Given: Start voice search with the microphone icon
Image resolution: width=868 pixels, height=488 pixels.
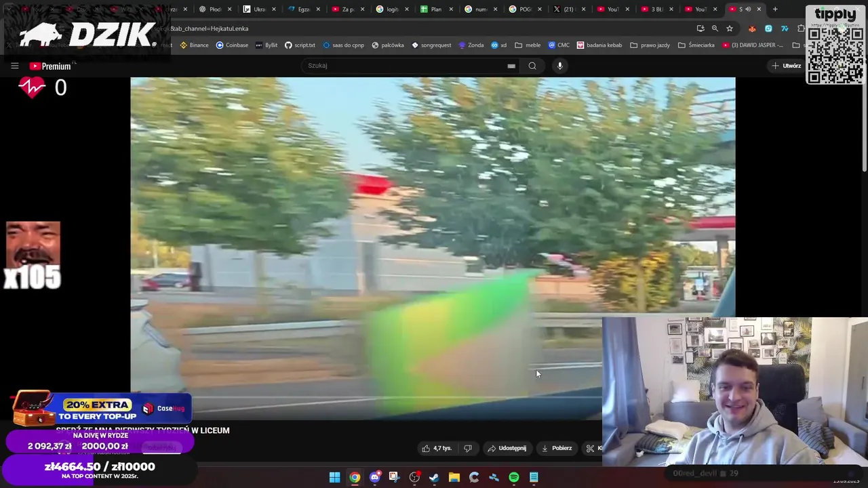Looking at the screenshot, I should click(559, 66).
